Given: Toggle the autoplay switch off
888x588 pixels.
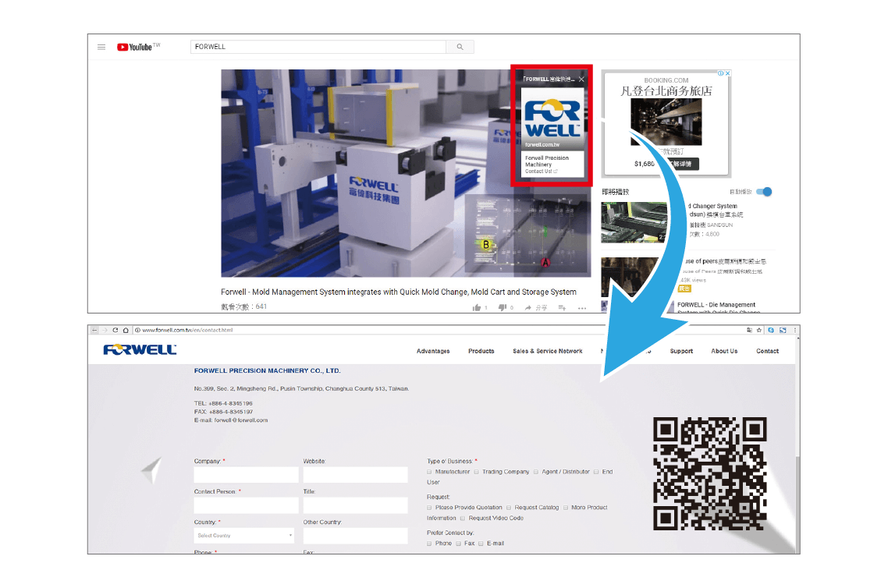Looking at the screenshot, I should (765, 192).
